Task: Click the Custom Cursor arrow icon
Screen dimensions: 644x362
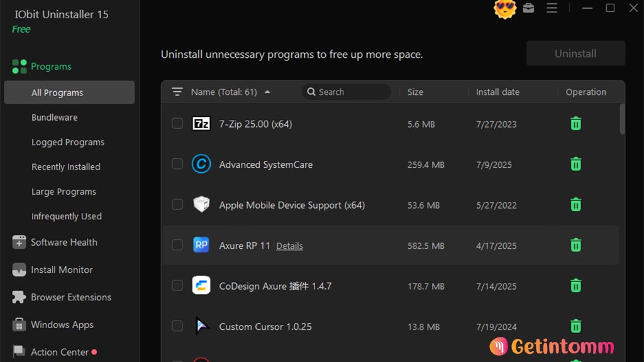Action: (x=201, y=326)
